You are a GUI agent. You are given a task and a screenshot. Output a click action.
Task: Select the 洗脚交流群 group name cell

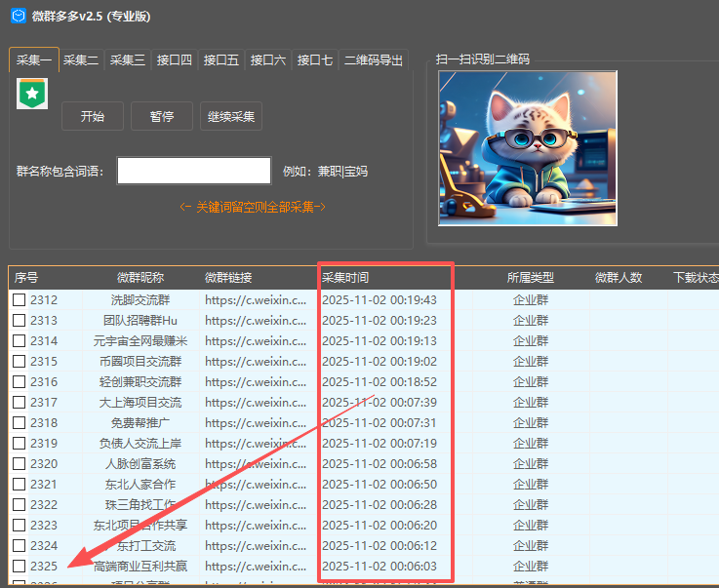[x=140, y=300]
